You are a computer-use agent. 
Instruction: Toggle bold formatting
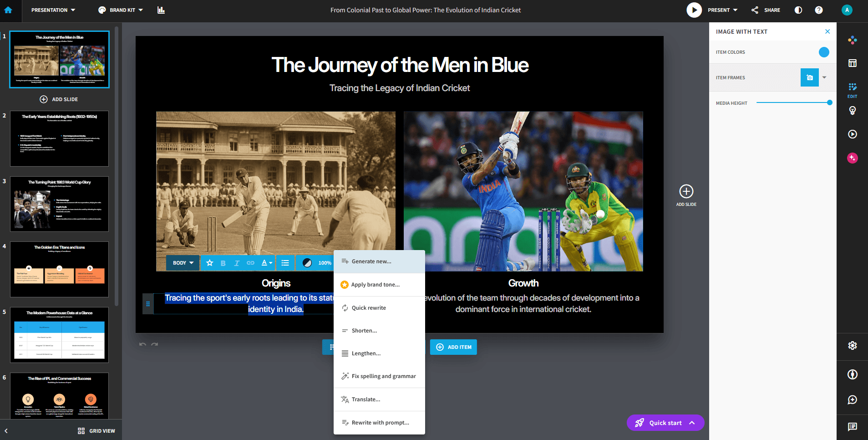[223, 263]
